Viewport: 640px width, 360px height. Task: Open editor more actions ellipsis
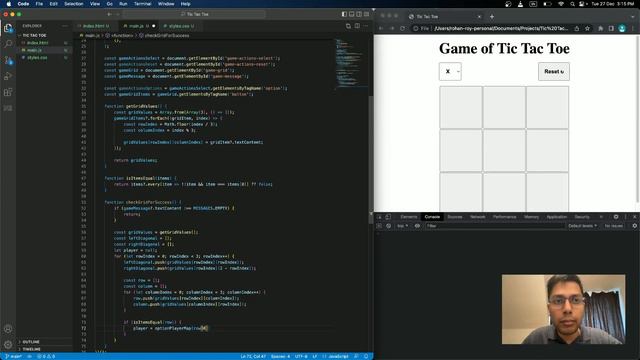click(x=366, y=26)
